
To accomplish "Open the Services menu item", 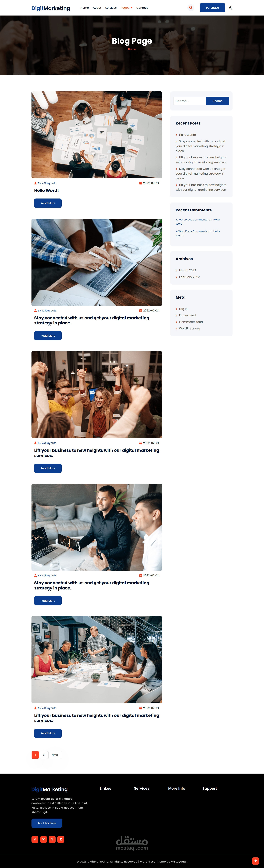I will tap(111, 7).
